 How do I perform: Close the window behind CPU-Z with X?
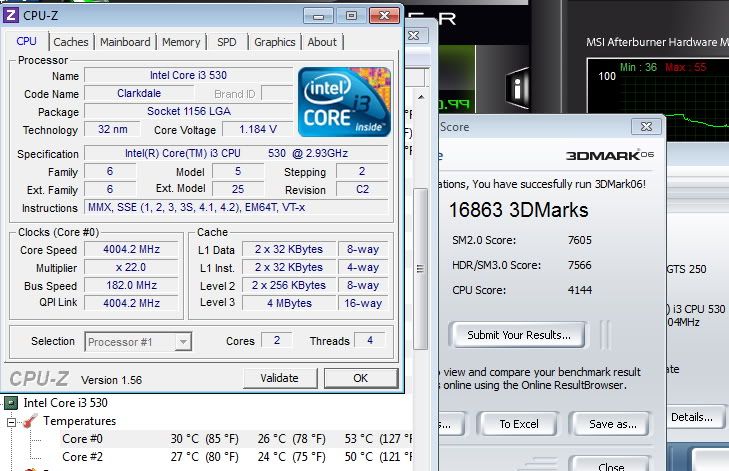coord(414,35)
